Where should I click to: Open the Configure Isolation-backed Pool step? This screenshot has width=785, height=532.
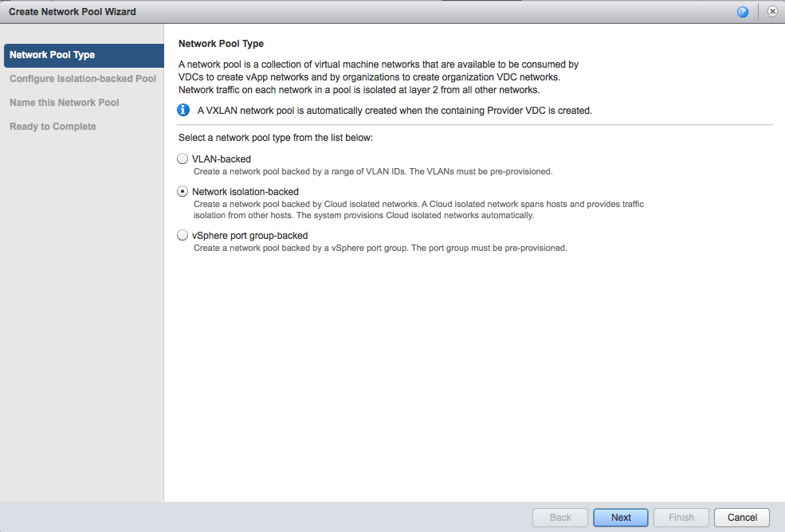tap(83, 79)
